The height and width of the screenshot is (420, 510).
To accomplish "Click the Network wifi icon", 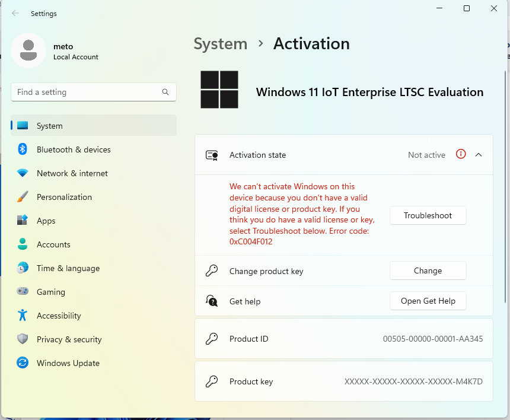I will pyautogui.click(x=23, y=173).
